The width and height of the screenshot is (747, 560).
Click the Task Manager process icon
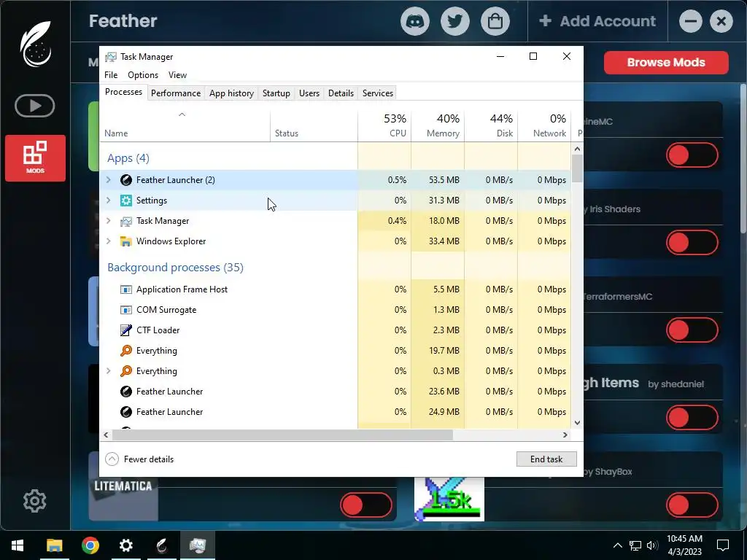pos(125,221)
